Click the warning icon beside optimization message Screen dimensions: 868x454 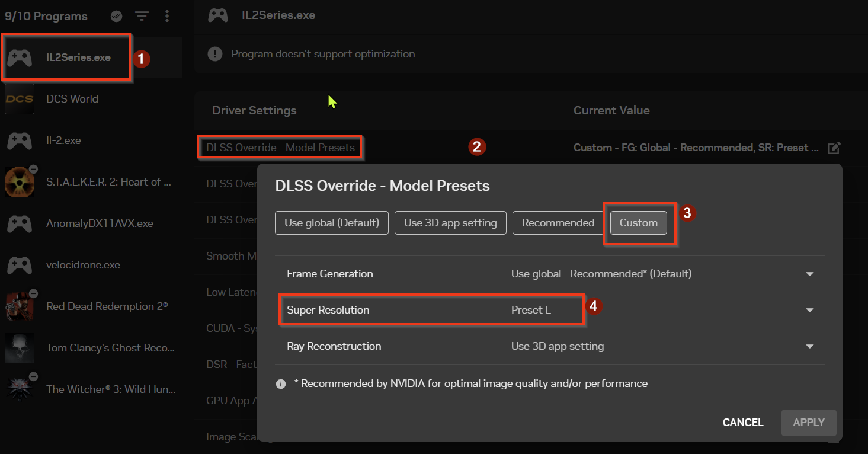214,54
